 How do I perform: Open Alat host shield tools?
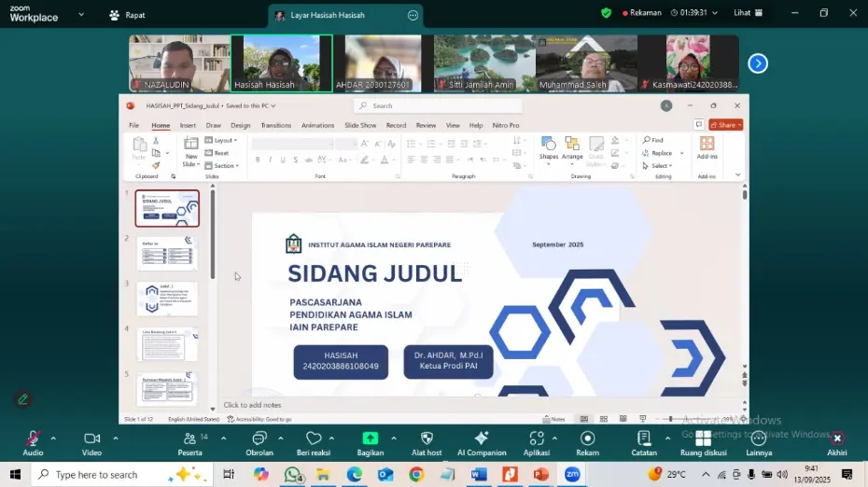427,443
